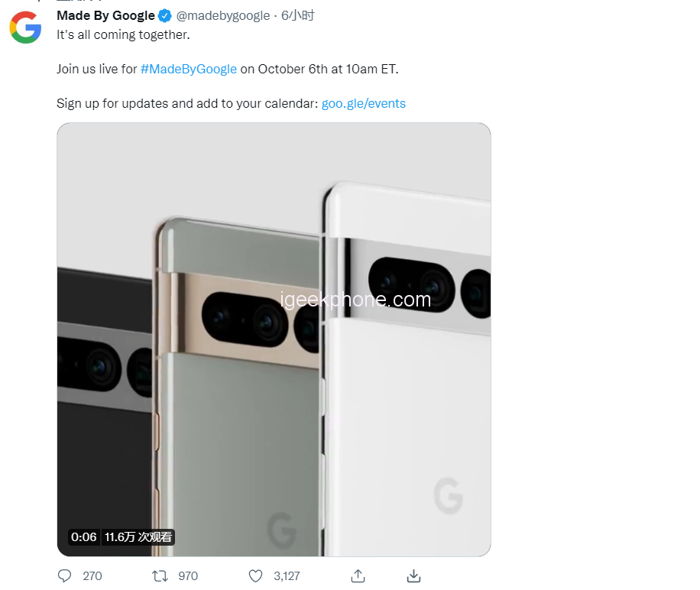The image size is (700, 590).
Task: Click the download arrow icon
Action: pos(413,575)
